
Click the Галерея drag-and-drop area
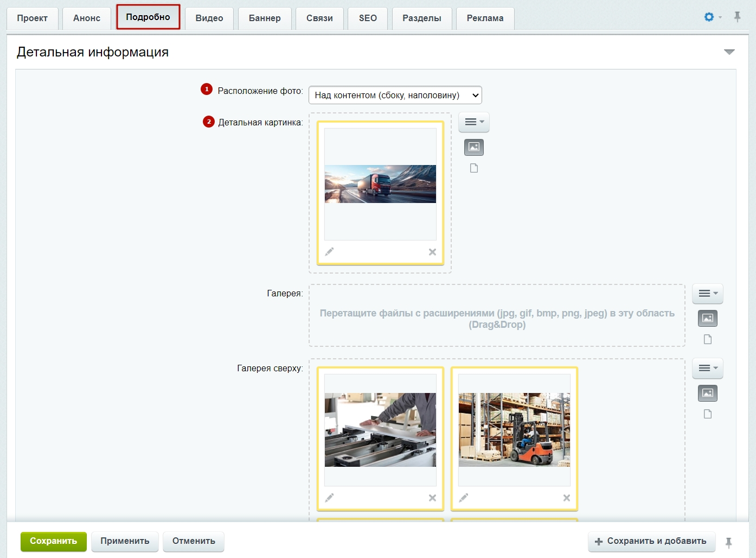(497, 315)
